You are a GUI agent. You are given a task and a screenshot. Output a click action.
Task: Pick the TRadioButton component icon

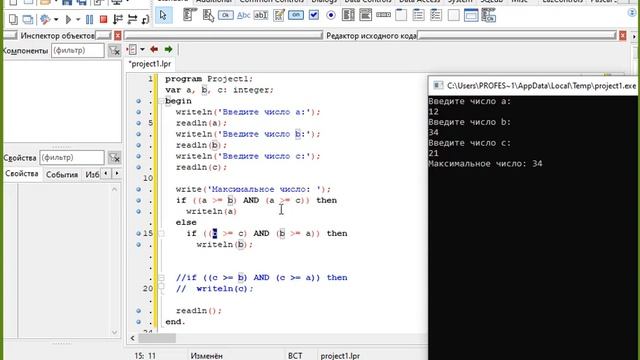coord(331,16)
